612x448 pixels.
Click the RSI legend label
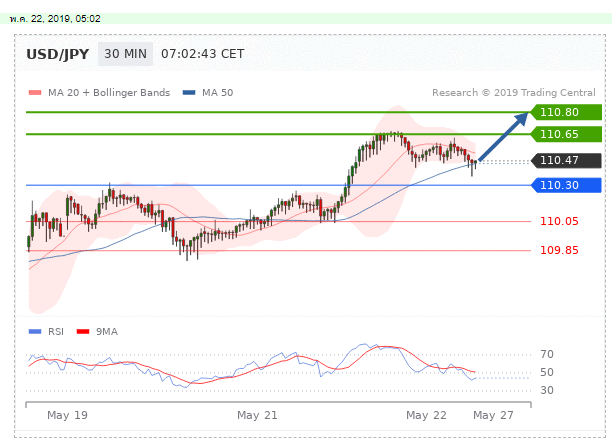56,332
